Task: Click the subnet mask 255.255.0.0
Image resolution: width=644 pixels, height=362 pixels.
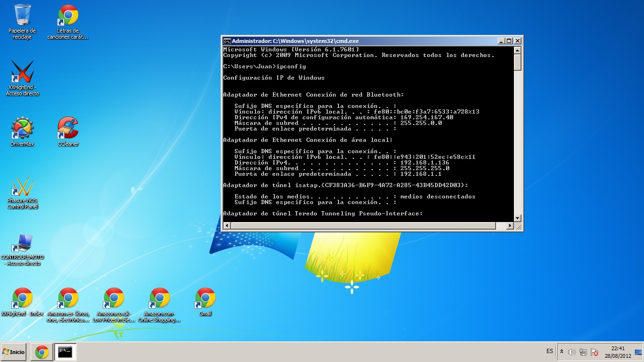Action: [x=421, y=123]
